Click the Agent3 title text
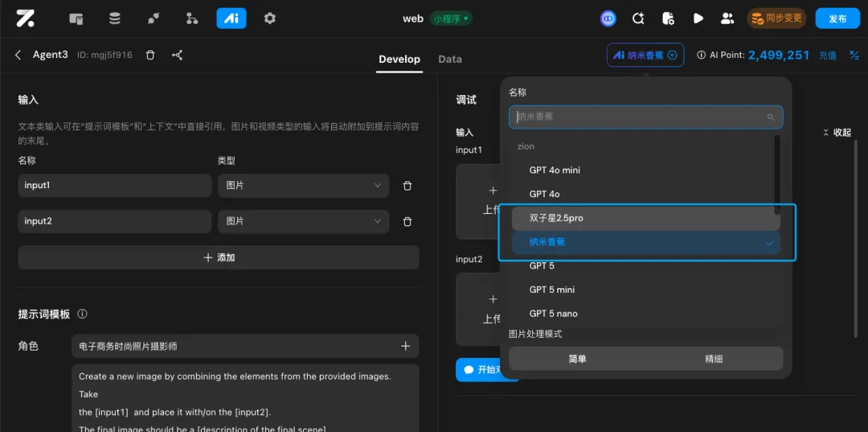Screen dimensions: 868x432 51,55
